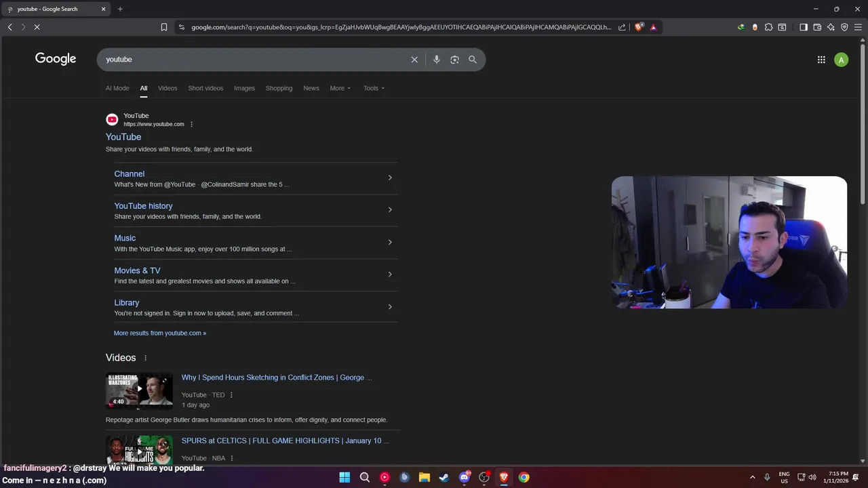Open the extensions puzzle-piece menu

[768, 27]
